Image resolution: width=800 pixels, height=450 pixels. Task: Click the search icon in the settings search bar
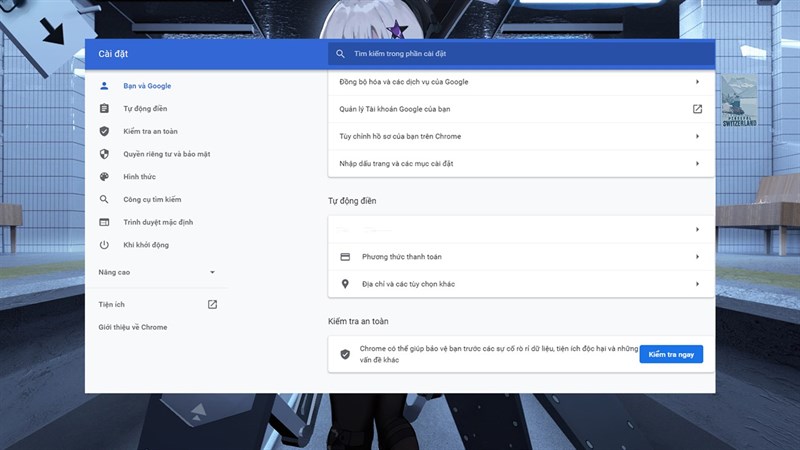pyautogui.click(x=340, y=53)
